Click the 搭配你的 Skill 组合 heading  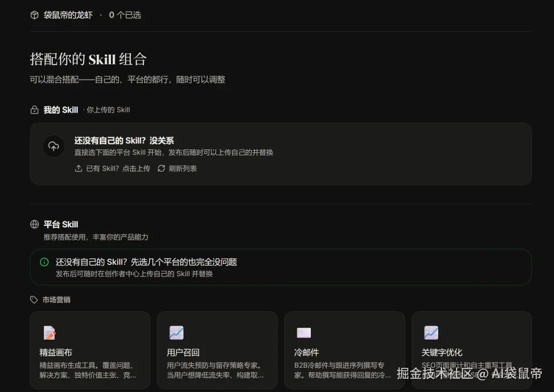click(88, 59)
